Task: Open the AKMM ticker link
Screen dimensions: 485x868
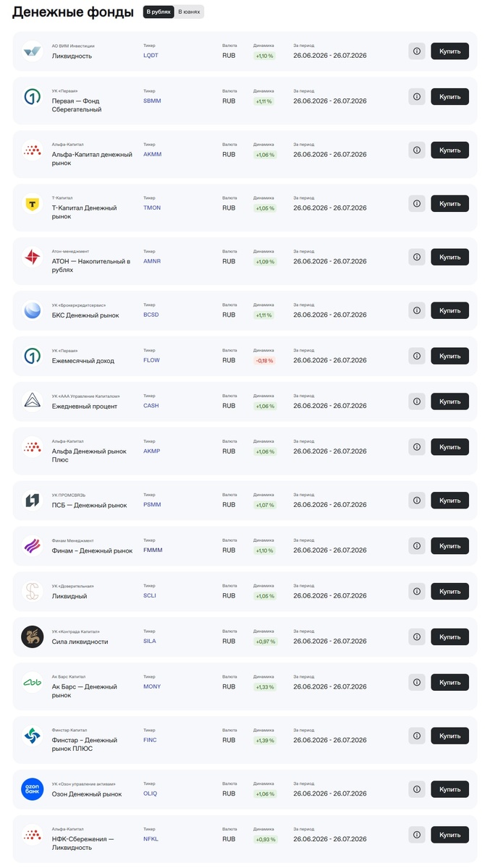Action: point(152,154)
